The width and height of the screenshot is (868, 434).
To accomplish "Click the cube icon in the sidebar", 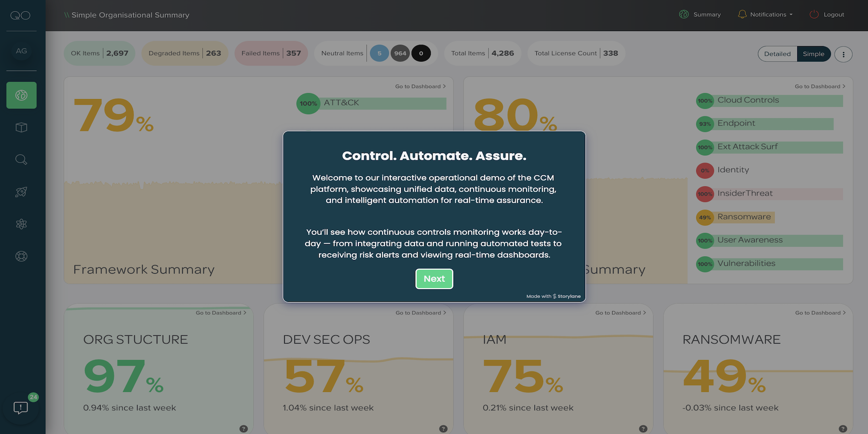I will pos(21,127).
